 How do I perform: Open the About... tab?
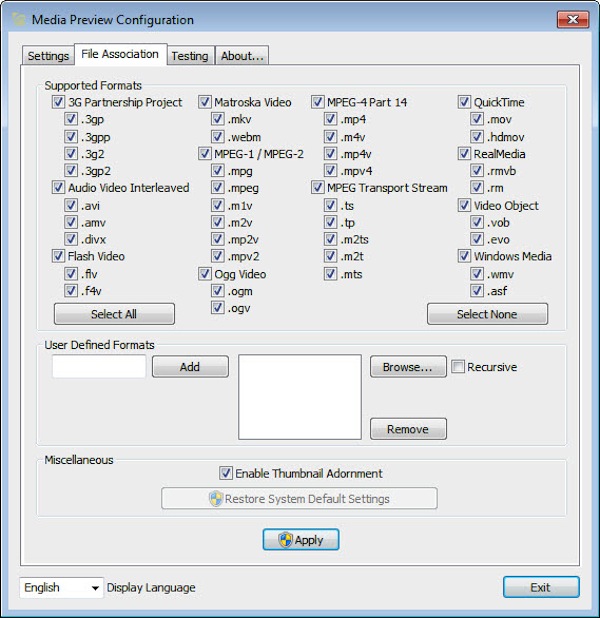point(242,56)
